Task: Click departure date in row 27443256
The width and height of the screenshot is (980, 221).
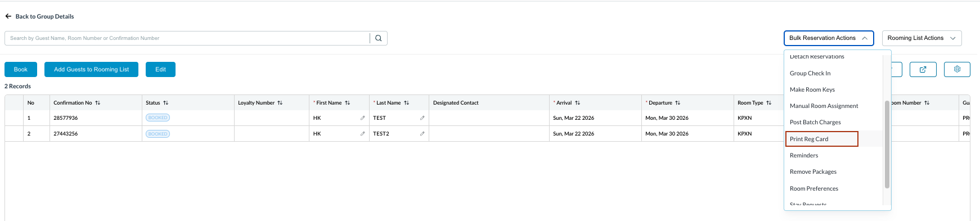Action: tap(667, 134)
